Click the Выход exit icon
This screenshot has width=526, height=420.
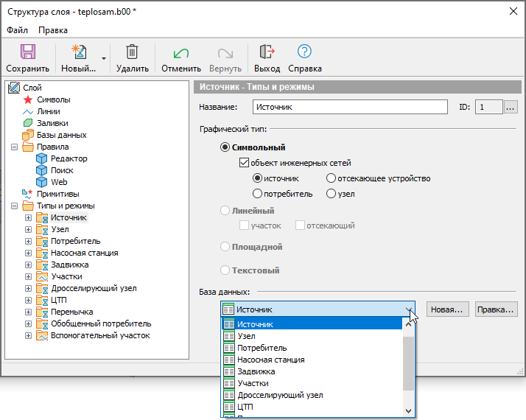[x=267, y=52]
